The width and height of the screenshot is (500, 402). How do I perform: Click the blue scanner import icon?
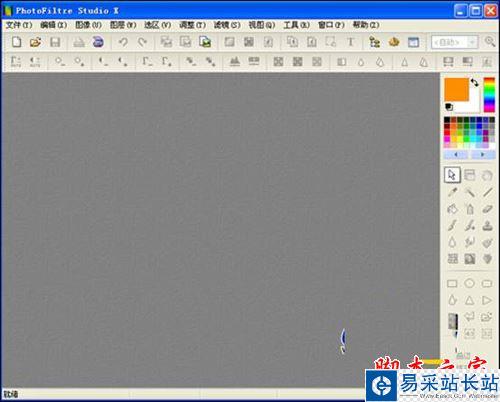[x=98, y=42]
